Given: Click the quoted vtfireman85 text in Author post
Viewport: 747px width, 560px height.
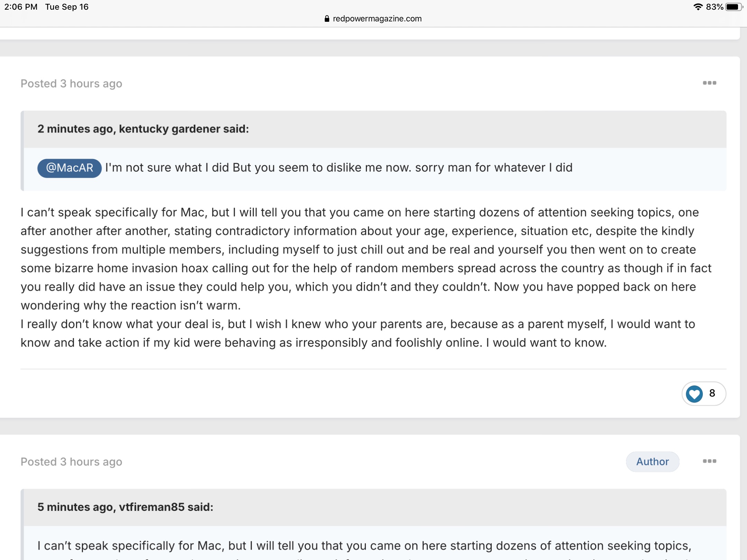Looking at the screenshot, I should [365, 546].
